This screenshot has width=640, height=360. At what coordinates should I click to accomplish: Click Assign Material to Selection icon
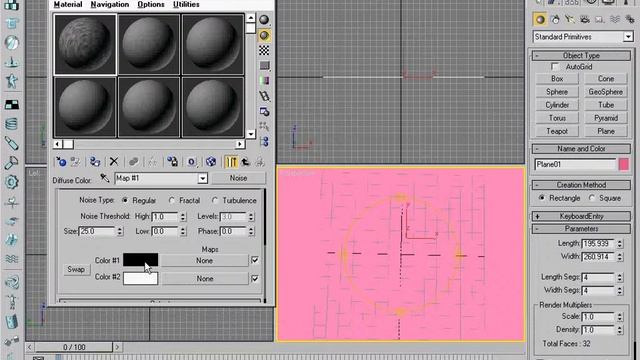95,162
